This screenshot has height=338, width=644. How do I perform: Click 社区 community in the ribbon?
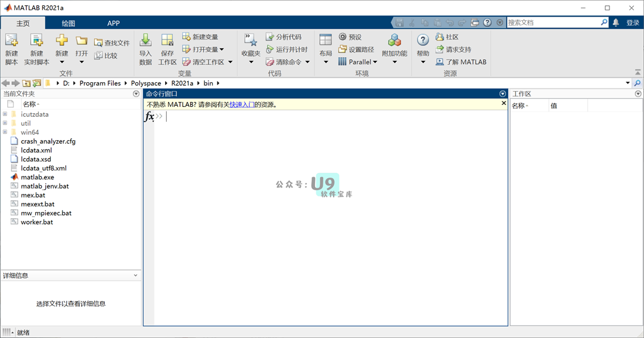[447, 37]
